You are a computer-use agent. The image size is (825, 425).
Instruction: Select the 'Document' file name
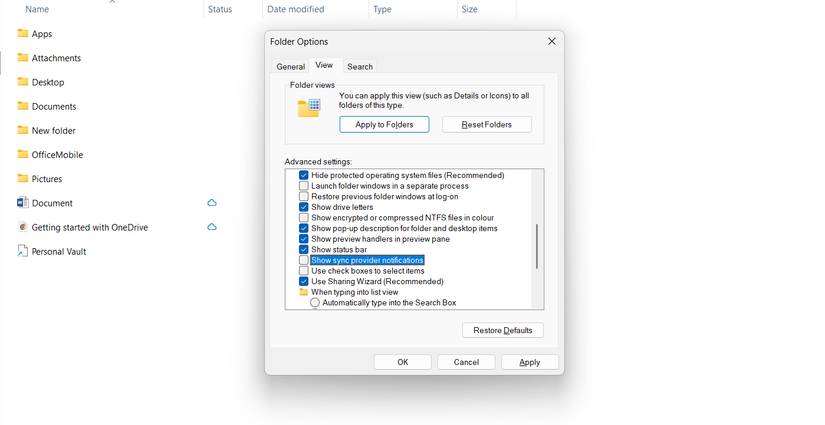coord(52,203)
